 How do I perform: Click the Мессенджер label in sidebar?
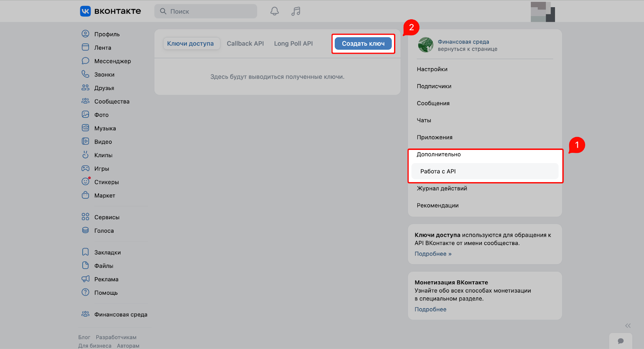[x=113, y=61]
